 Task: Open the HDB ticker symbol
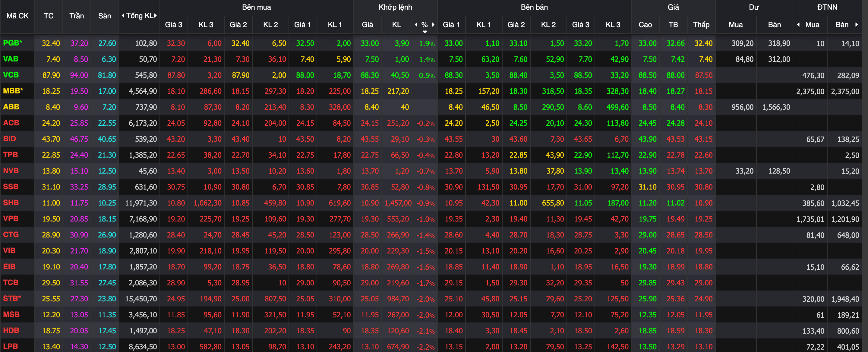tap(11, 330)
